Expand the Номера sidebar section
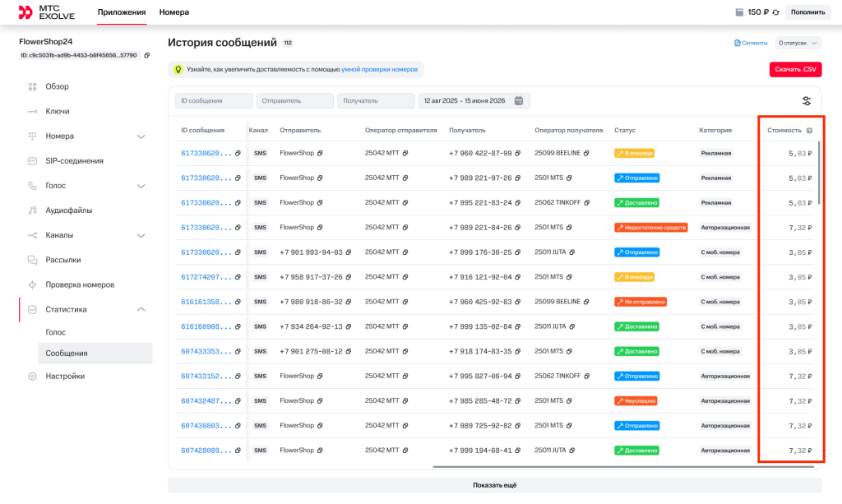This screenshot has height=504, width=842. click(x=141, y=136)
